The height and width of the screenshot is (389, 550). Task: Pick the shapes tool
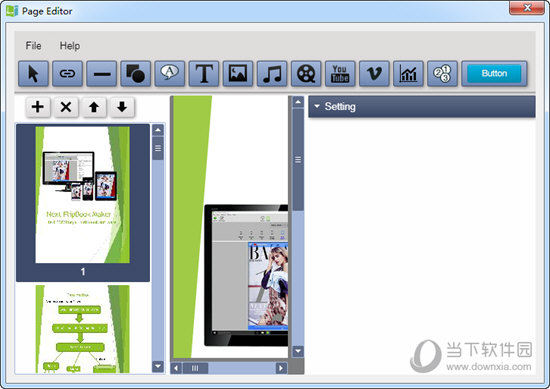point(135,74)
